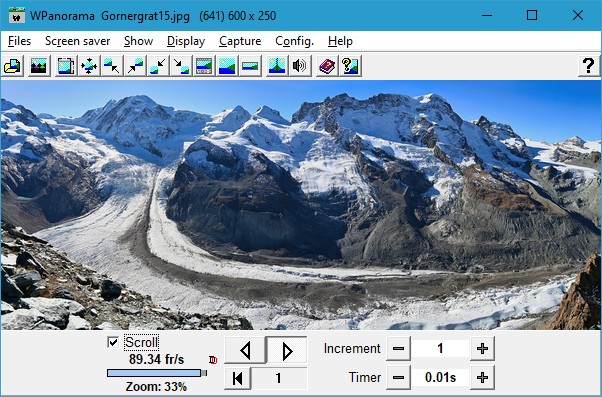This screenshot has height=397, width=602.
Task: Open the Show menu
Action: click(139, 41)
